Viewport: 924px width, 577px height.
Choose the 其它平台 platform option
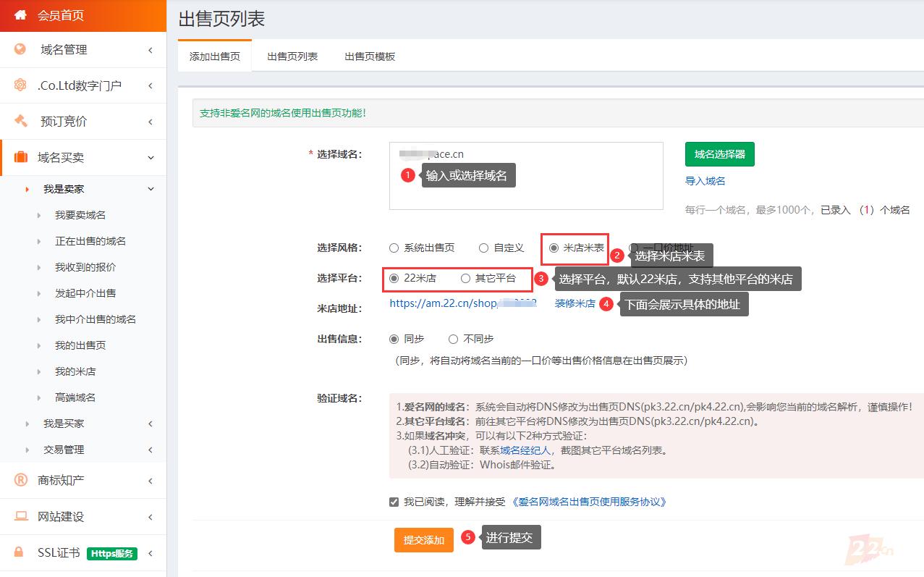tap(465, 278)
